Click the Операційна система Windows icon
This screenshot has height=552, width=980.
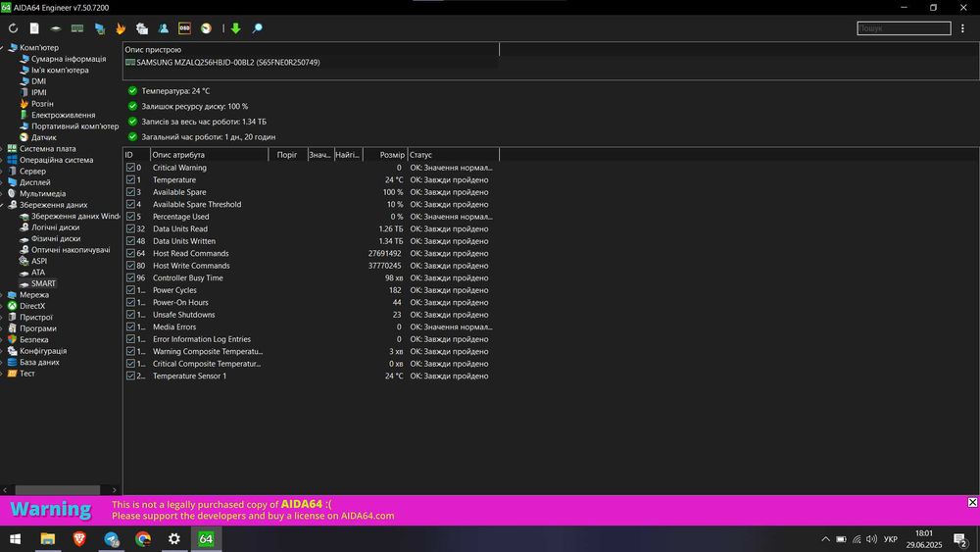(12, 160)
